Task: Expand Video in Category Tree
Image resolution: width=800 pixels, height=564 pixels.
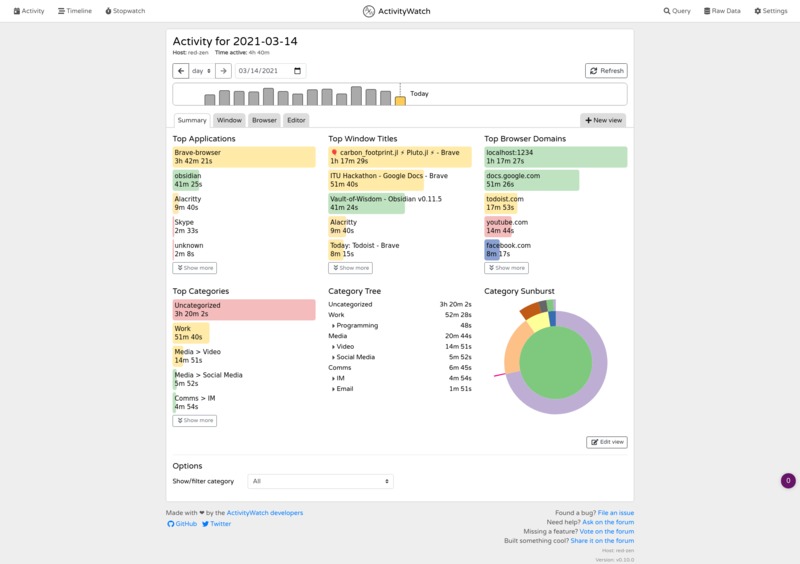Action: (343, 347)
